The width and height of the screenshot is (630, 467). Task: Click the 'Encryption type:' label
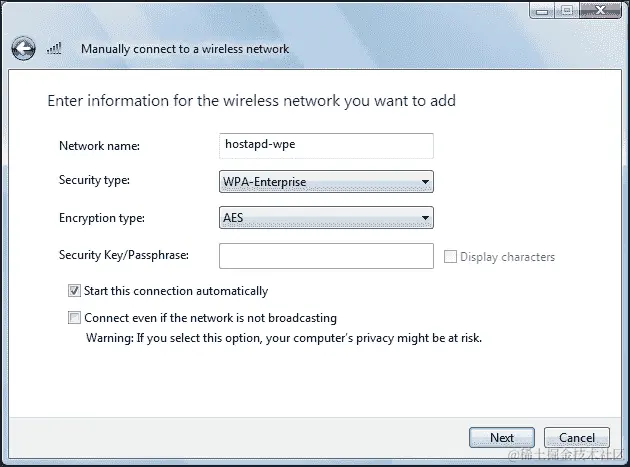[102, 218]
